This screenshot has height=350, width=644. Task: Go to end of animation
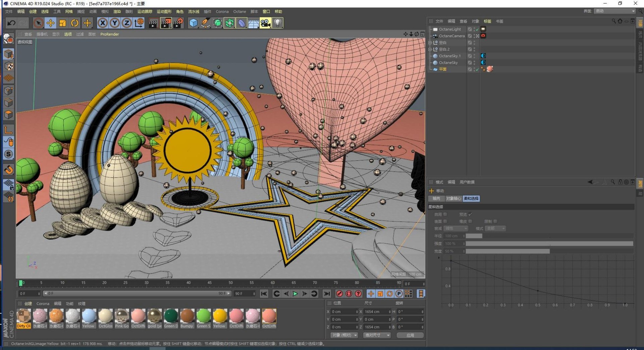coord(326,294)
